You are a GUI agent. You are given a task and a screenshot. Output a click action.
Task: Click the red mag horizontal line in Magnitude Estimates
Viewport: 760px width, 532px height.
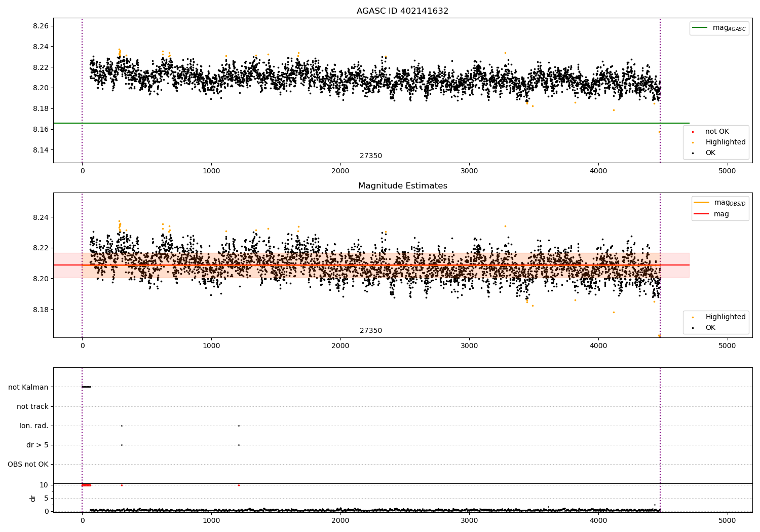[x=371, y=265]
